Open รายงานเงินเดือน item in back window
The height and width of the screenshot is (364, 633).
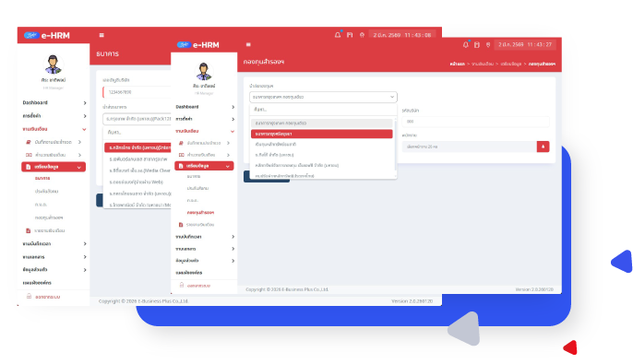coord(45,230)
